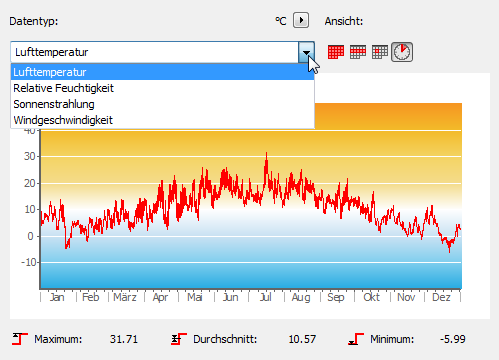Click the Maximum step icon

[20, 339]
